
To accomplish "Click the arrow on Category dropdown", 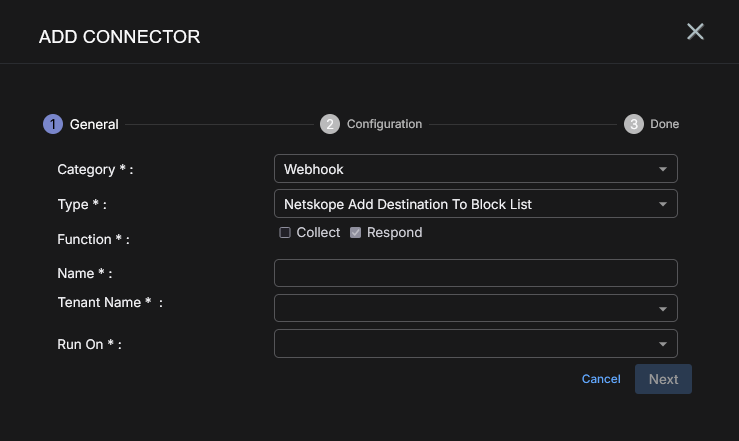I will click(x=662, y=170).
